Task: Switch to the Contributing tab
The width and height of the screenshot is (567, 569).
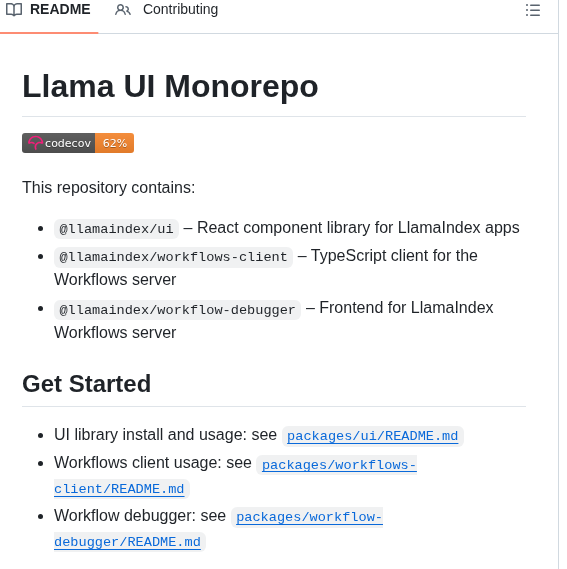Action: [167, 10]
